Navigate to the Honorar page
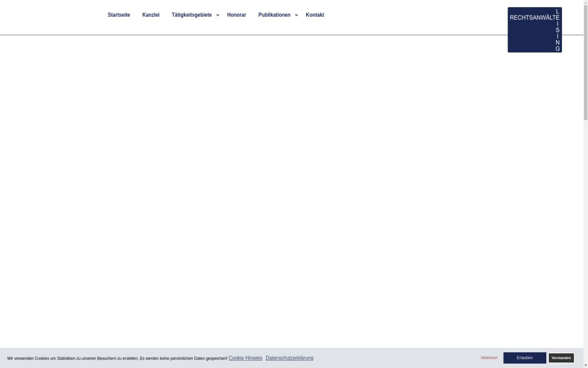Image resolution: width=588 pixels, height=368 pixels. tap(236, 15)
